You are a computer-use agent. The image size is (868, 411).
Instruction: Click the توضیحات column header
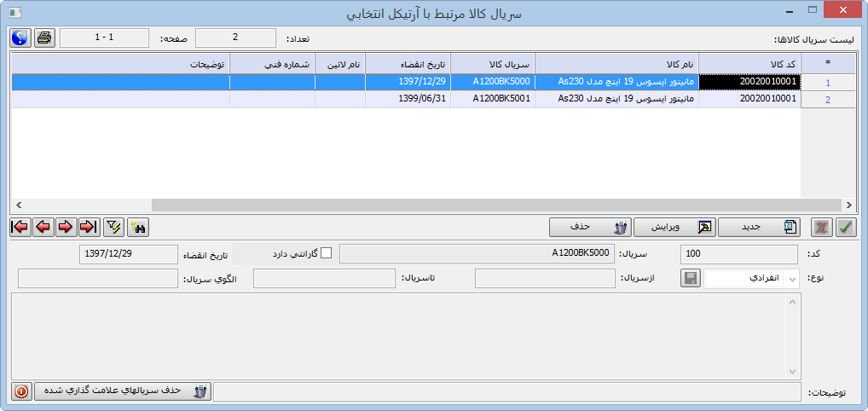click(121, 64)
